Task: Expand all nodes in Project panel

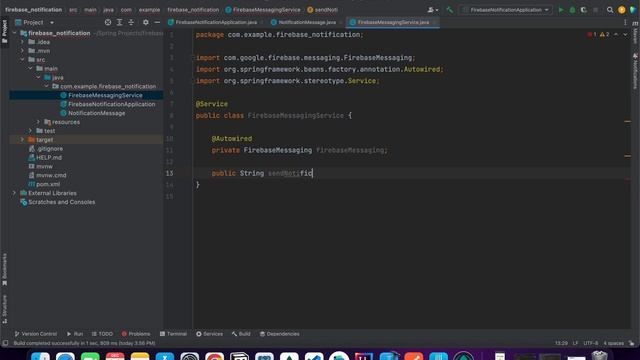Action: tap(120, 22)
